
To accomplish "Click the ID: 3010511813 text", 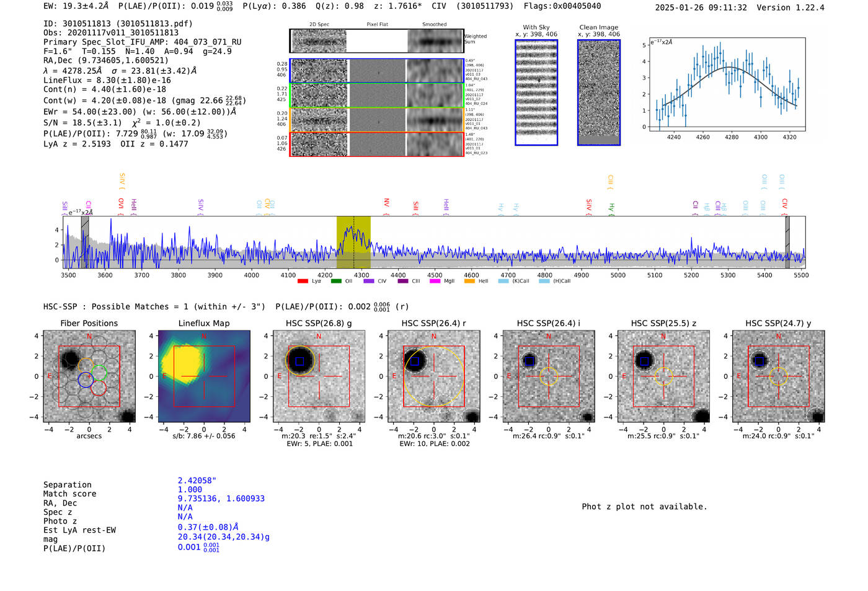I will [x=77, y=24].
